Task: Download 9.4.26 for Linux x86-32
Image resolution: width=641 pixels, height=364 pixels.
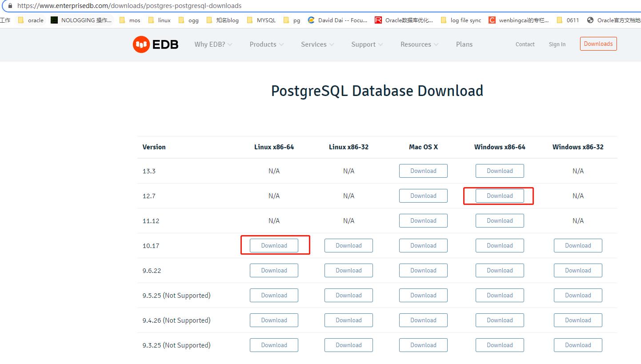Action: coord(349,320)
